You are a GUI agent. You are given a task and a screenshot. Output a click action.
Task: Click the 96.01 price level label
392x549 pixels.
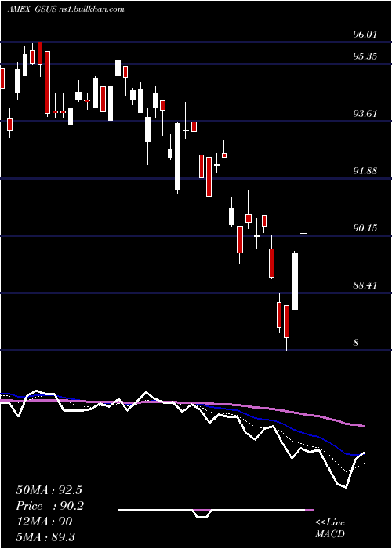365,35
